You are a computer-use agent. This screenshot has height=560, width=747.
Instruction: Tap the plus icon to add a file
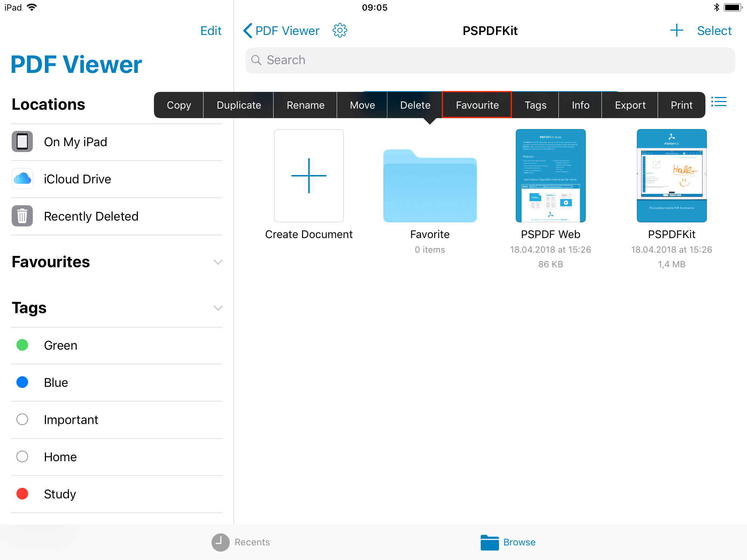click(x=677, y=31)
